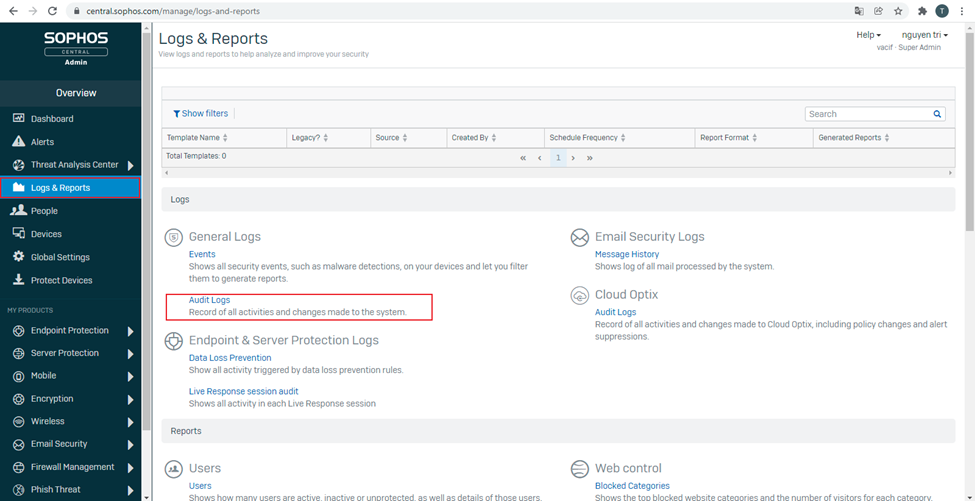Screen dimensions: 975x501
Task: Open Chrome's three-dot menu
Action: coord(962,11)
